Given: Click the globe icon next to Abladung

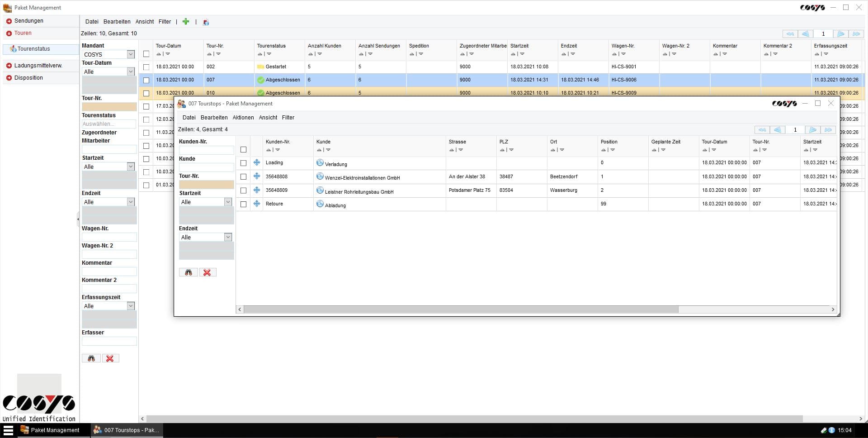Looking at the screenshot, I should tap(320, 204).
